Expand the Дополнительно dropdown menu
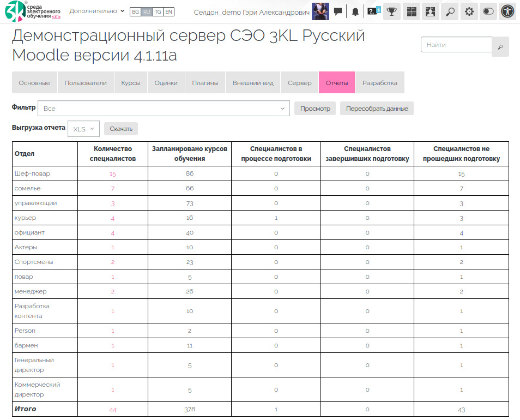 click(x=96, y=11)
